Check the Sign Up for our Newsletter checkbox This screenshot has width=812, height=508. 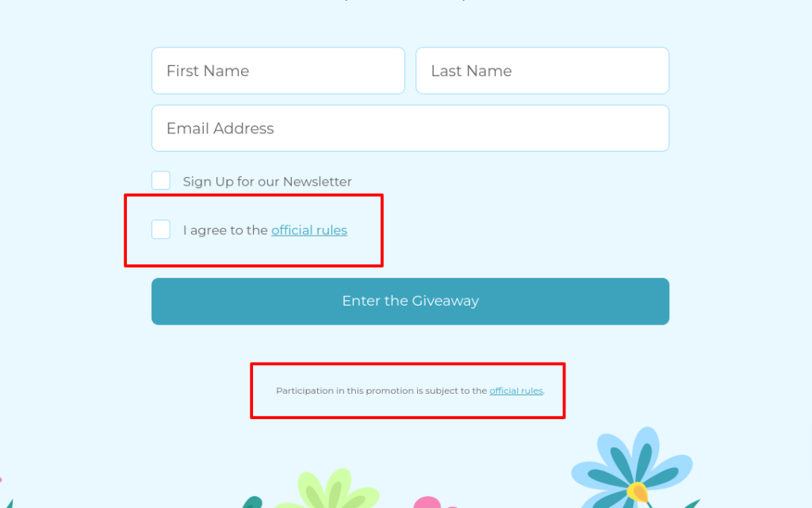pos(161,180)
